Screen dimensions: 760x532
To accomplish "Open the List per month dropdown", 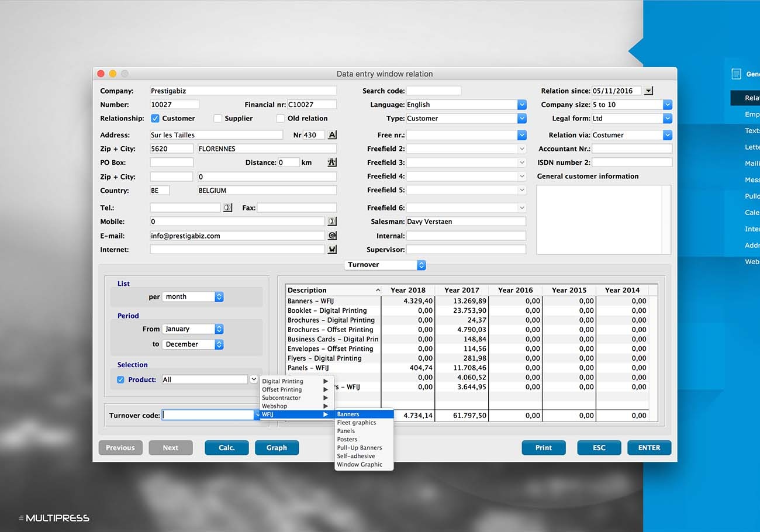I will coord(194,297).
